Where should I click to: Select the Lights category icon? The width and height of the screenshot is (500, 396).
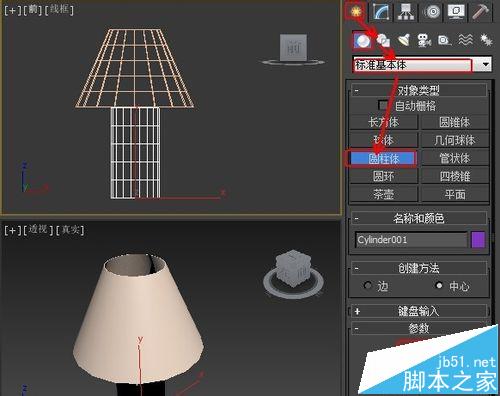click(404, 41)
